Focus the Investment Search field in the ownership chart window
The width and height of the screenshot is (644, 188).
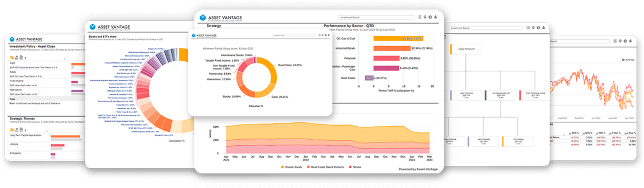[485, 28]
